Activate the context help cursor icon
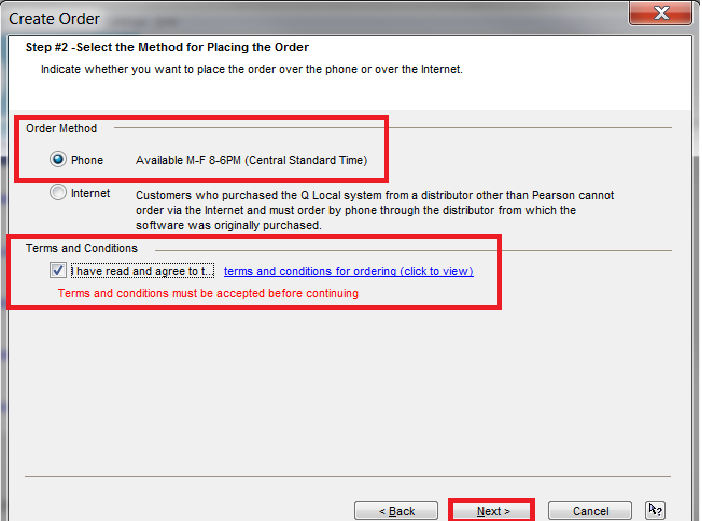Screen dimensions: 702x521 (x=655, y=510)
